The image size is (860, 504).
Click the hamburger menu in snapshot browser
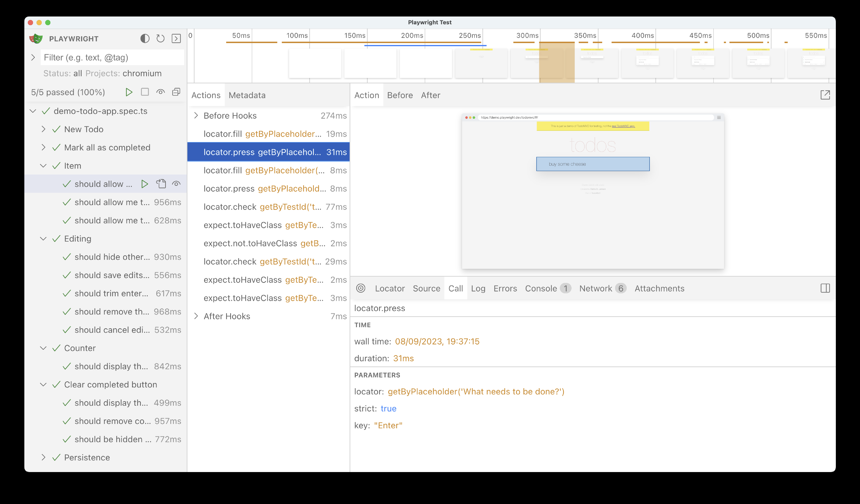click(719, 117)
